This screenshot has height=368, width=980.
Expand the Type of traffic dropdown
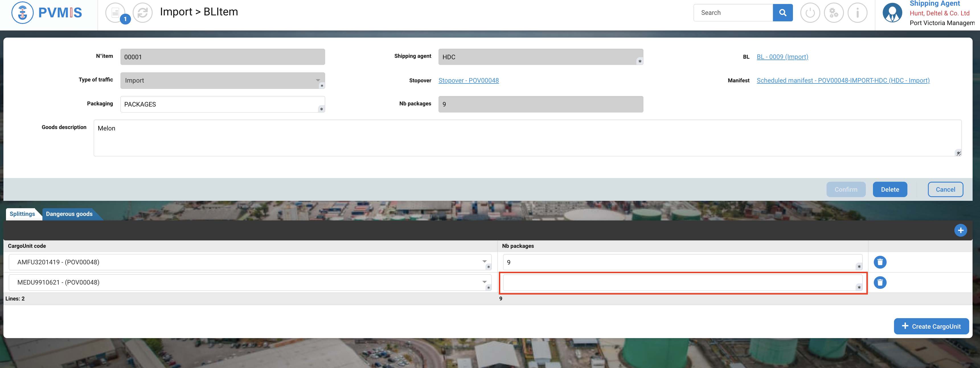click(x=318, y=80)
